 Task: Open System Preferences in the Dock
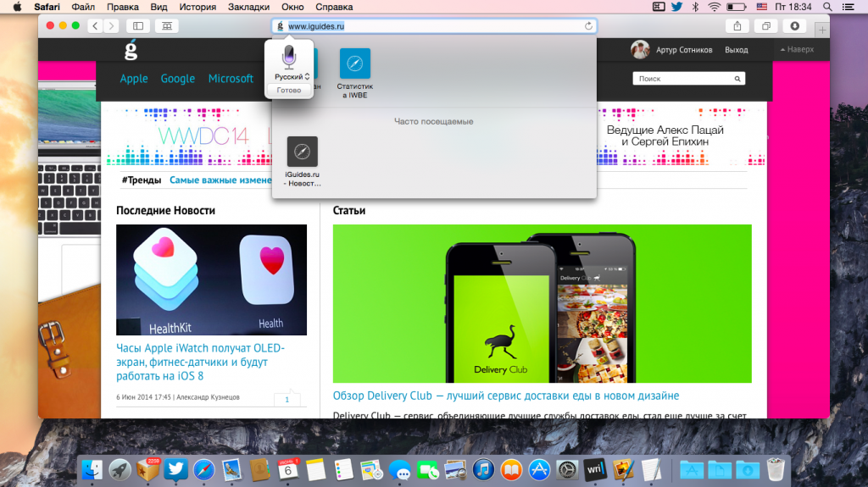point(567,470)
